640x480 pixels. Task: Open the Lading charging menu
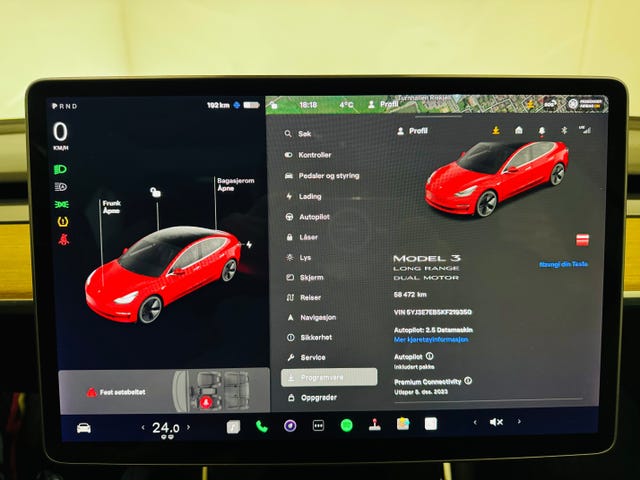point(303,197)
